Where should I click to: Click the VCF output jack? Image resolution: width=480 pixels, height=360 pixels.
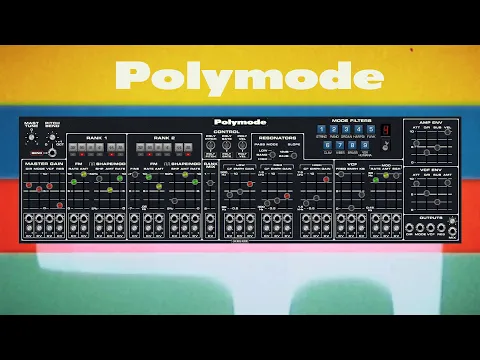[430, 228]
